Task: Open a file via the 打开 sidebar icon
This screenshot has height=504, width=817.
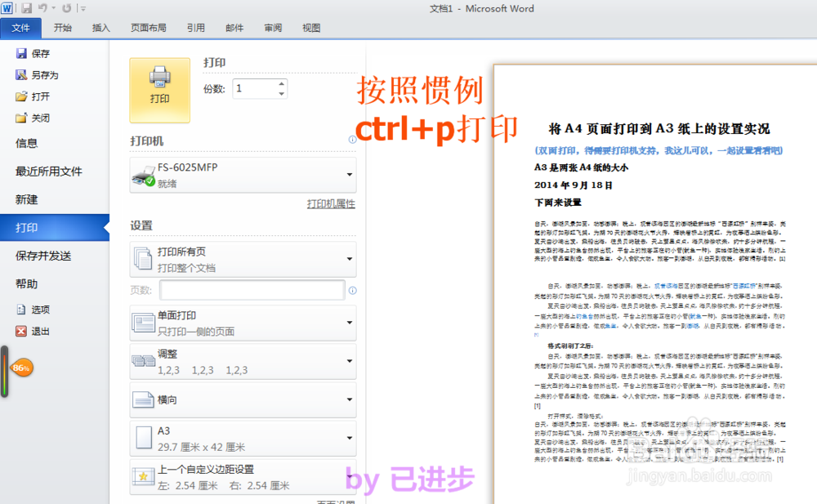Action: [x=39, y=95]
